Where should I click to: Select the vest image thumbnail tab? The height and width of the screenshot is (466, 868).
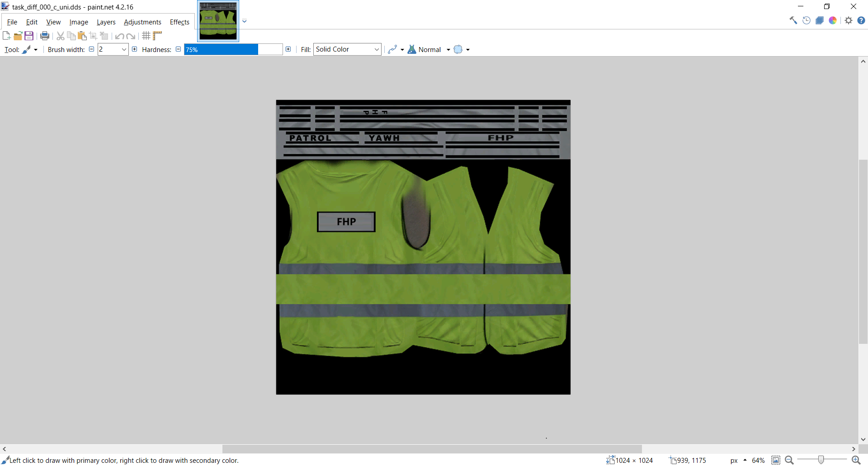[218, 21]
